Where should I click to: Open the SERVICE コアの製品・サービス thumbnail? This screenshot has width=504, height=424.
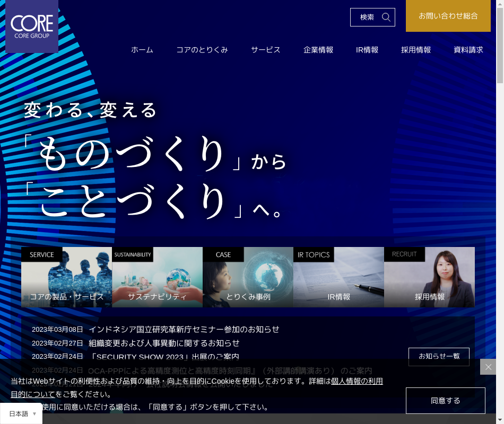tap(67, 277)
